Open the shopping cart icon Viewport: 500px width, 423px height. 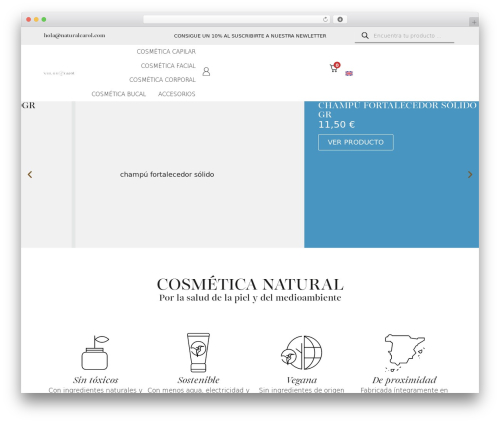334,68
